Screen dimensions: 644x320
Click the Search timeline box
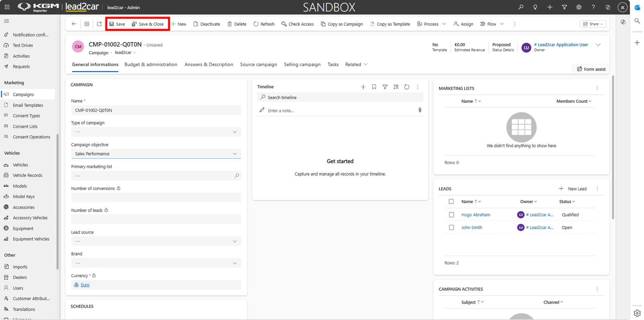(340, 97)
